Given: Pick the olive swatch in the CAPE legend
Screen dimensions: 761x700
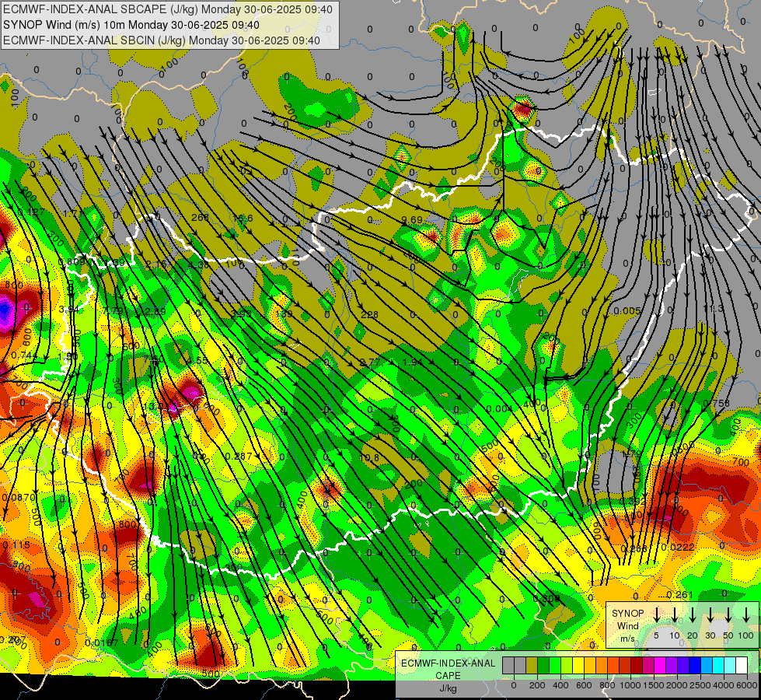Looking at the screenshot, I should tap(532, 665).
